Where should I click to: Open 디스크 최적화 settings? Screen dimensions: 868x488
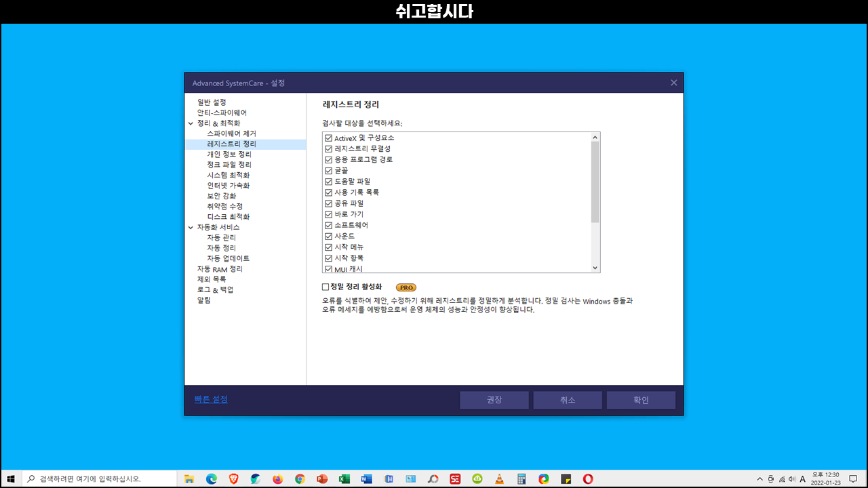[x=229, y=217]
